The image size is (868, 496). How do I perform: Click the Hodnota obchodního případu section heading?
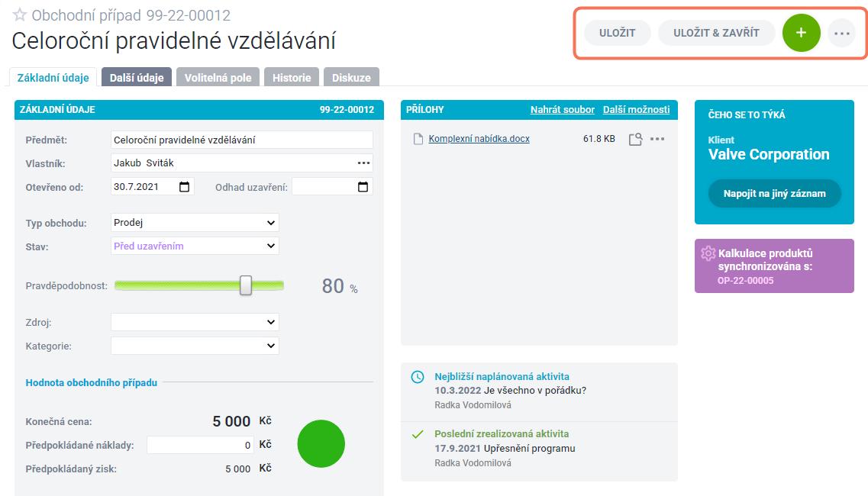pyautogui.click(x=92, y=382)
